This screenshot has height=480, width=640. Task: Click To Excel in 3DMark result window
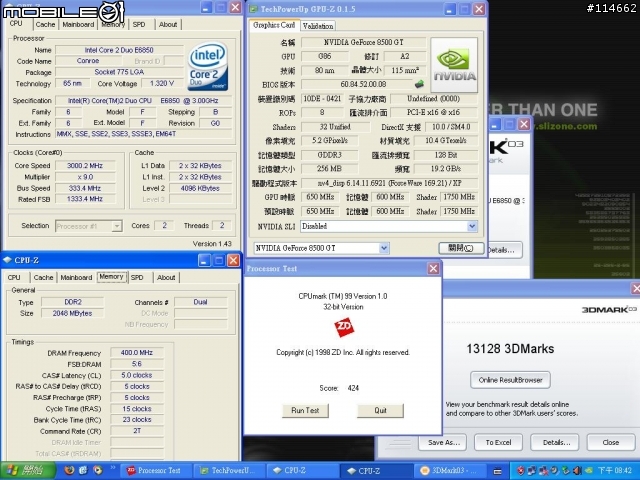[x=498, y=442]
